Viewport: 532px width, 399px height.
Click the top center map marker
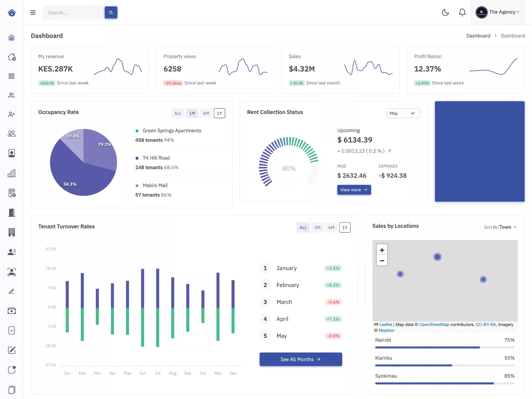[x=438, y=257]
